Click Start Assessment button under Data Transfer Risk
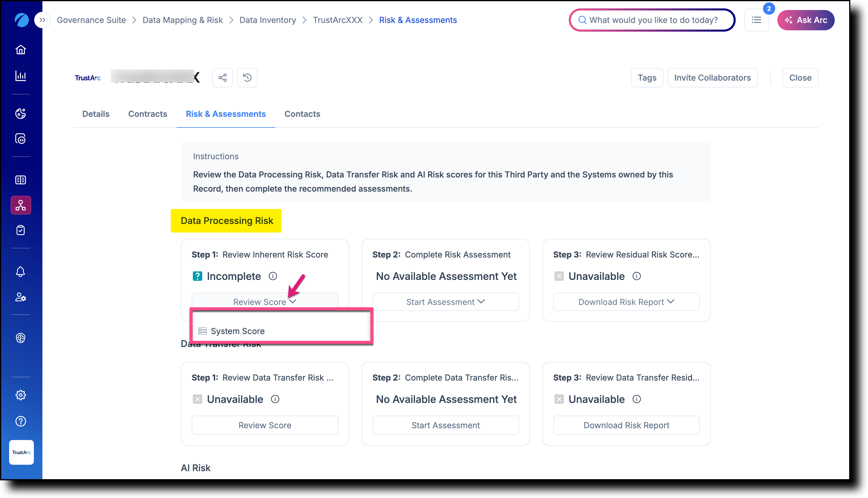 tap(445, 425)
